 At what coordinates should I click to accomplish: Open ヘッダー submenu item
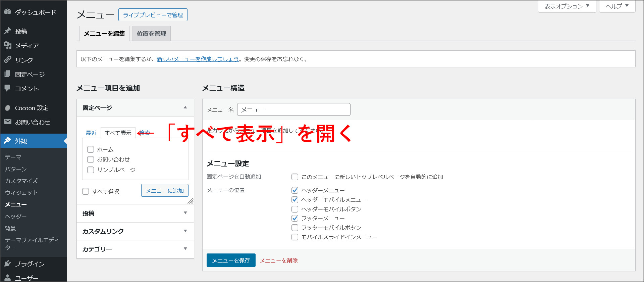click(16, 217)
